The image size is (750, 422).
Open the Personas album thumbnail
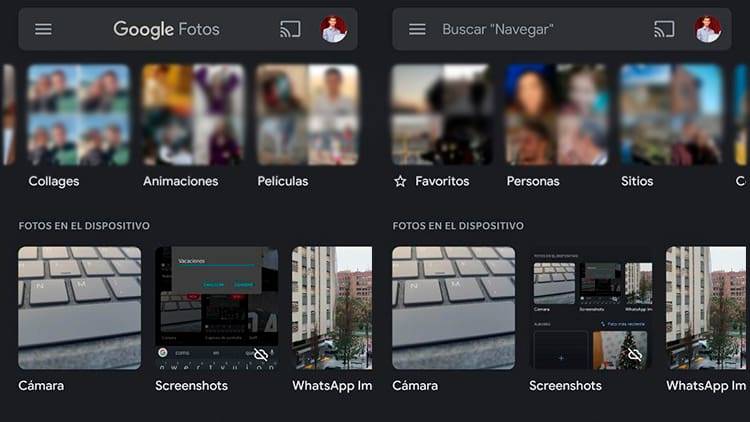coord(556,115)
